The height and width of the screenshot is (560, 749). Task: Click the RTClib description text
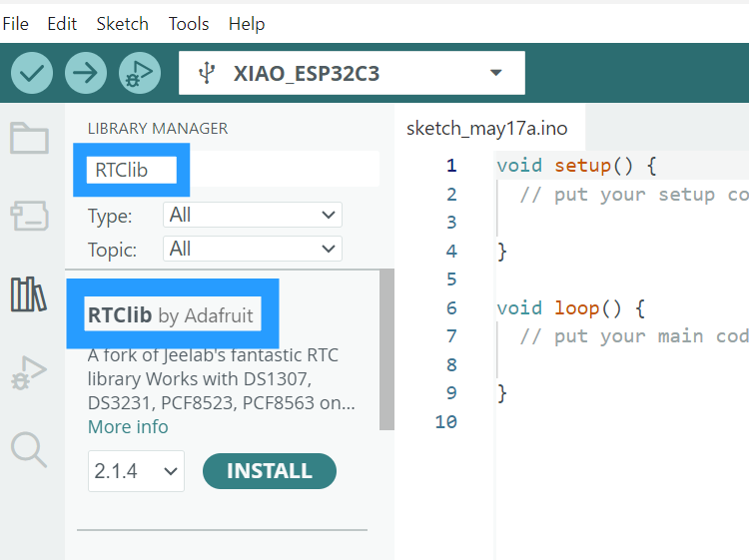[221, 379]
